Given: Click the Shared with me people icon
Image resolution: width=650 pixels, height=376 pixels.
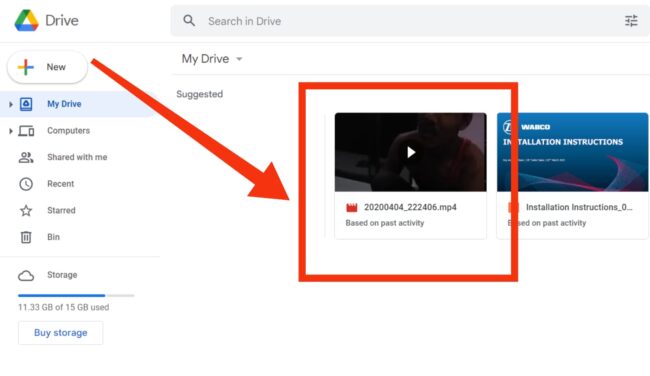Looking at the screenshot, I should [26, 158].
